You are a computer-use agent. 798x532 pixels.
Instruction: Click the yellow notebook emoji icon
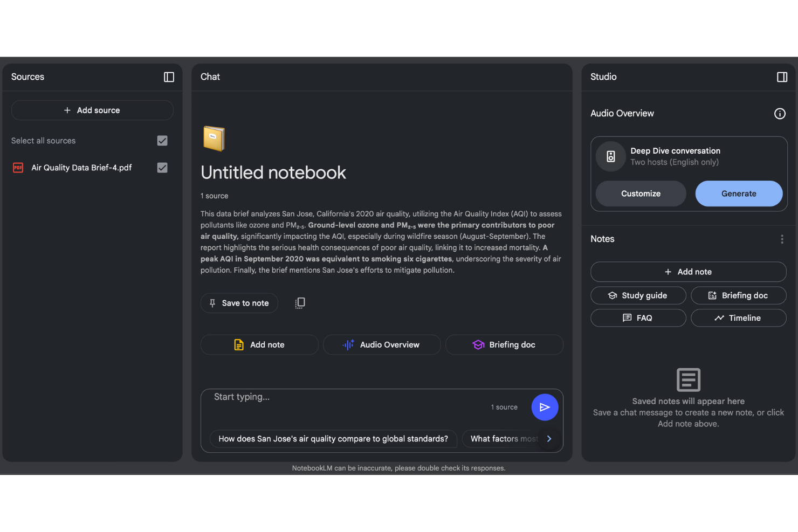[214, 139]
